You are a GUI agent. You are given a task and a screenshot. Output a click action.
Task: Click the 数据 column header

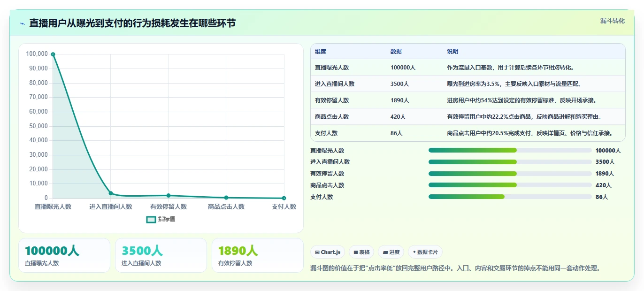(396, 52)
